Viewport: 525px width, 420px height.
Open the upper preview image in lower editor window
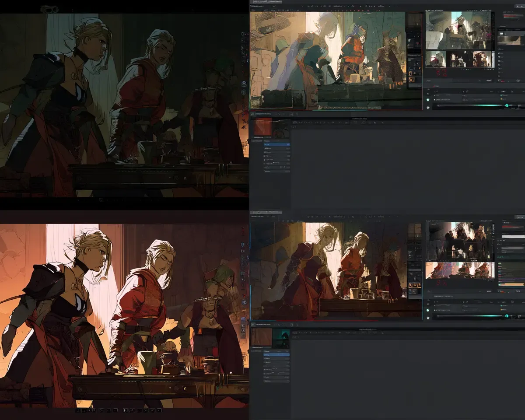458,241
